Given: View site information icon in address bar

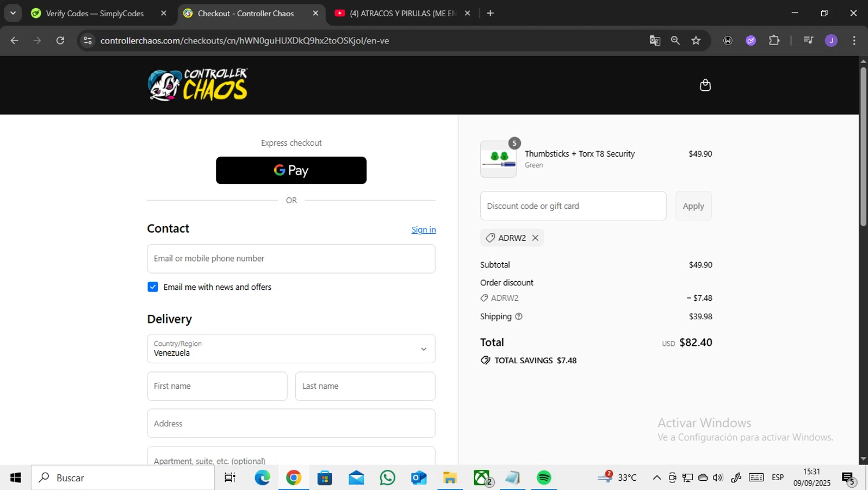Looking at the screenshot, I should (87, 40).
